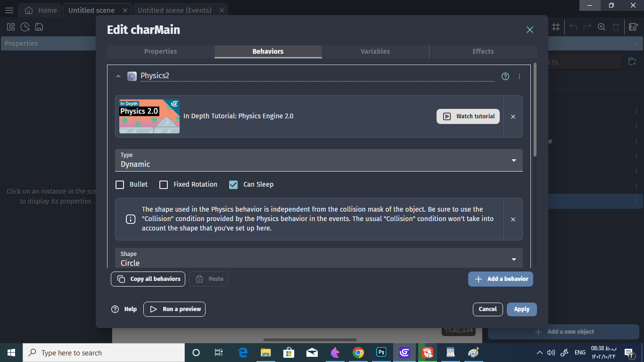Collapse the Physics2 behavior section
Image resolution: width=644 pixels, height=362 pixels.
(x=118, y=76)
